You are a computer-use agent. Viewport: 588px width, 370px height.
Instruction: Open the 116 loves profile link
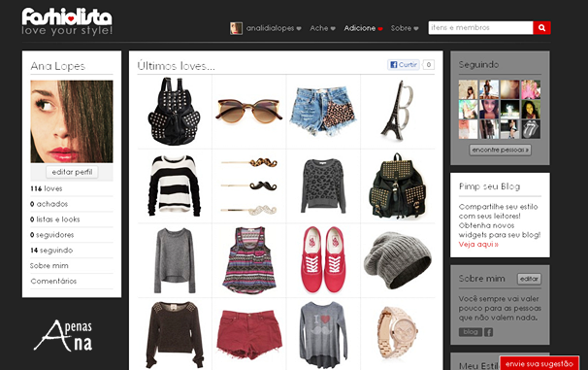(47, 188)
